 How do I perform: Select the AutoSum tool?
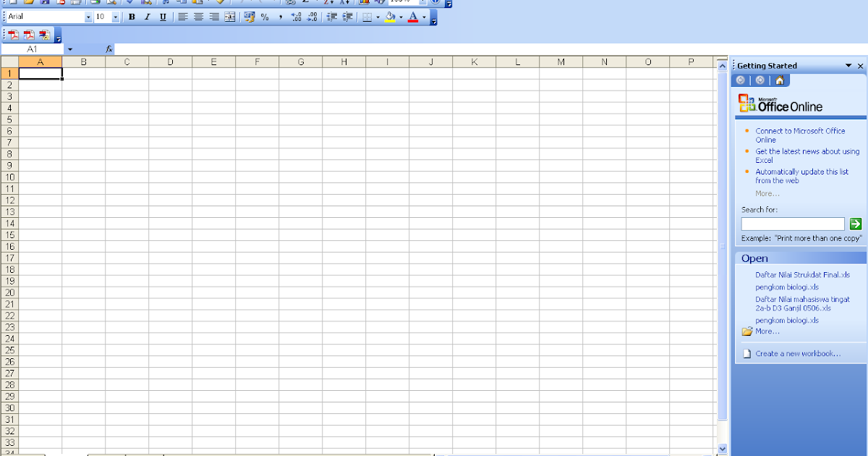[306, 3]
